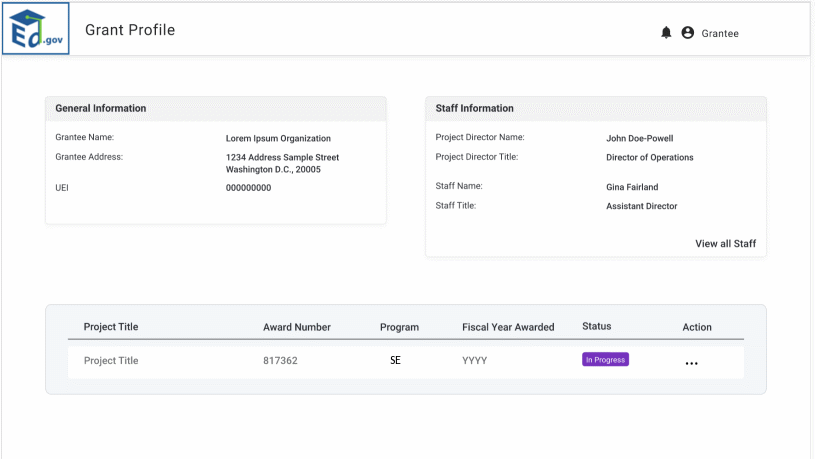Click the Program column header
The height and width of the screenshot is (459, 815).
tap(399, 327)
